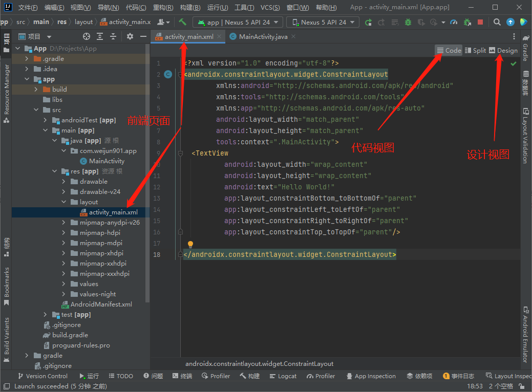Screen dimensions: 532x392
Task: Open the Resource Manager side panel
Action: pyautogui.click(x=7, y=94)
